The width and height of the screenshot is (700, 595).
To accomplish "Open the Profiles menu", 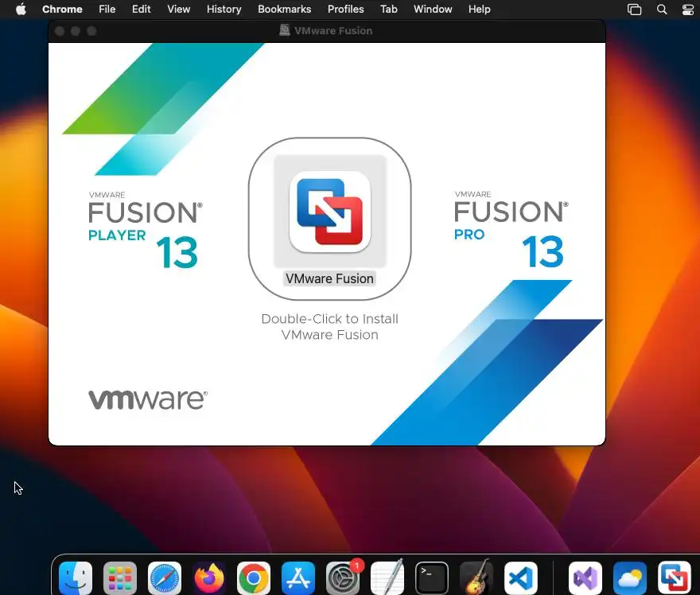I will (x=345, y=9).
